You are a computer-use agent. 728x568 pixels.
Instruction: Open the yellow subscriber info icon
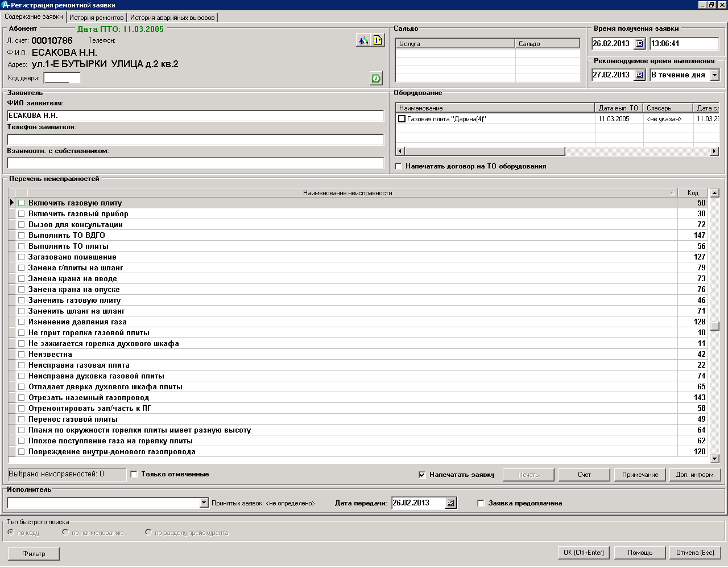point(378,40)
